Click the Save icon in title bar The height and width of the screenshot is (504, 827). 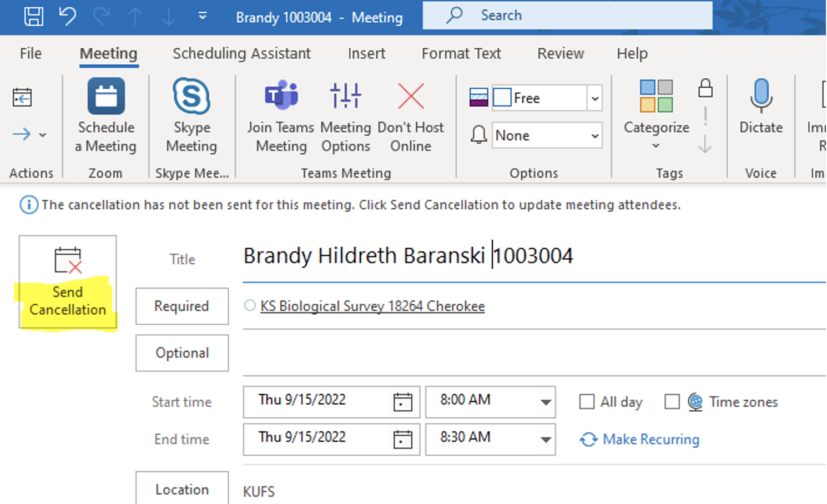point(33,16)
